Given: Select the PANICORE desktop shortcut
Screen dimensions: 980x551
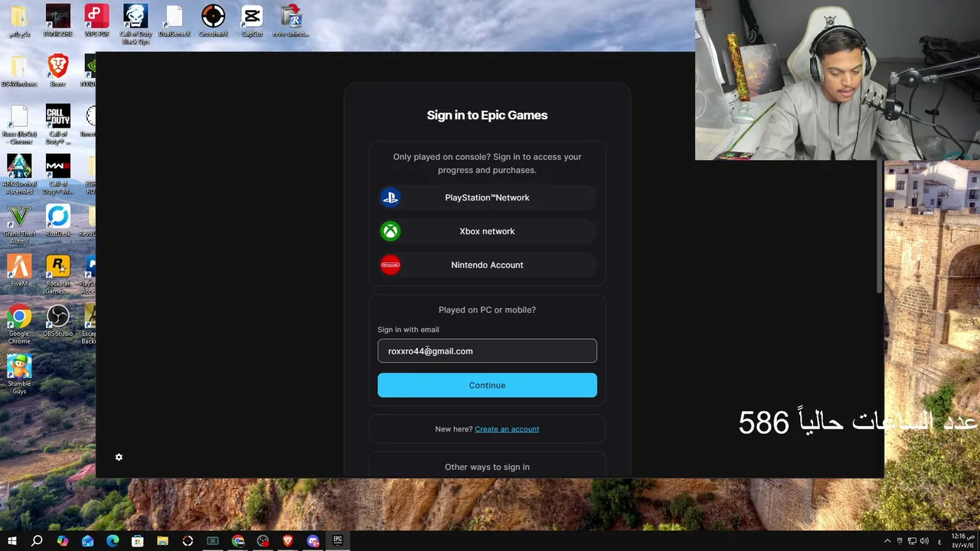Looking at the screenshot, I should 58,21.
